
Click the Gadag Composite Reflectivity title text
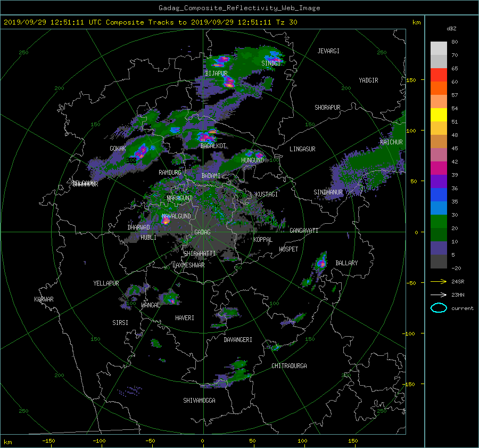coord(239,8)
